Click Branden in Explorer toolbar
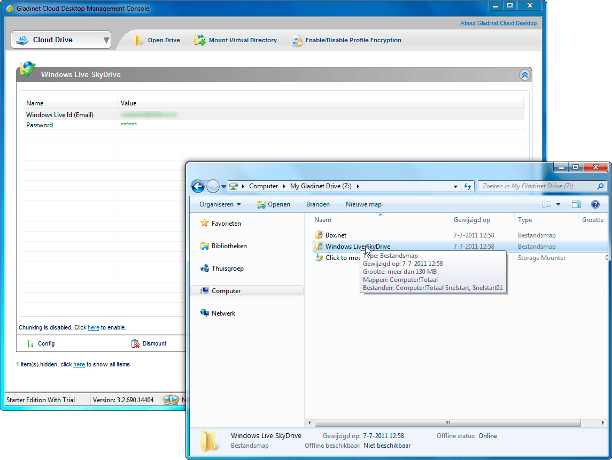 (x=318, y=204)
